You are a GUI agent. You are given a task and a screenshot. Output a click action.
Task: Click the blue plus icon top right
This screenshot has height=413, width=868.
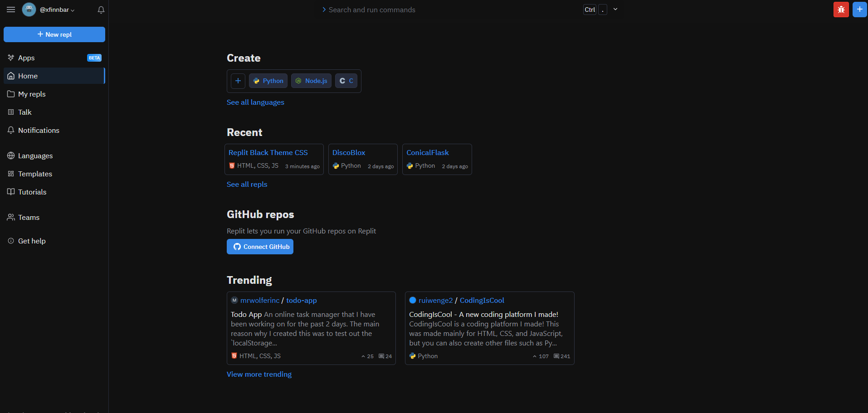[x=860, y=10]
